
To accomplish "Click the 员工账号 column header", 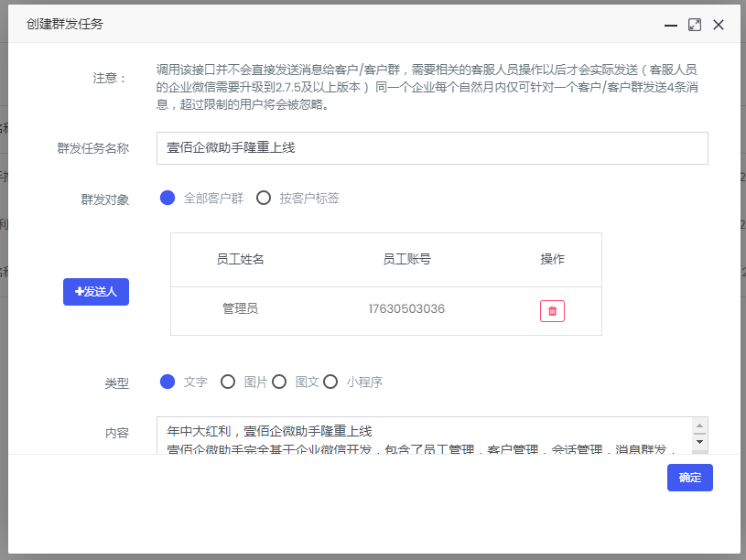I will pyautogui.click(x=406, y=259).
